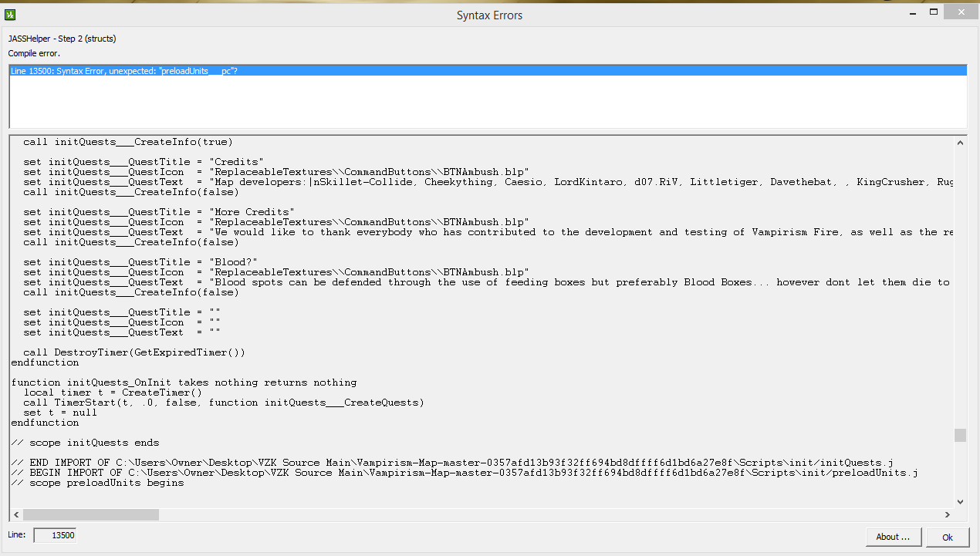Close the Syntax Errors window

(x=960, y=12)
